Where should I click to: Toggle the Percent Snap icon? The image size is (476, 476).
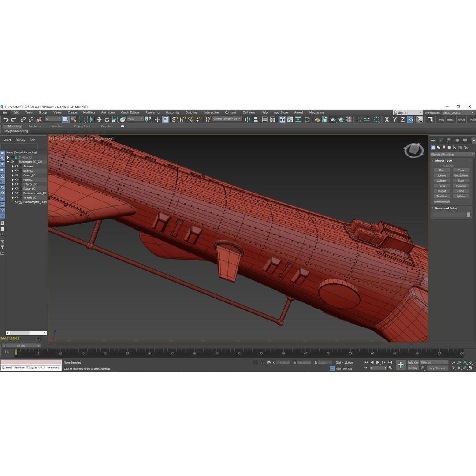coord(191,119)
